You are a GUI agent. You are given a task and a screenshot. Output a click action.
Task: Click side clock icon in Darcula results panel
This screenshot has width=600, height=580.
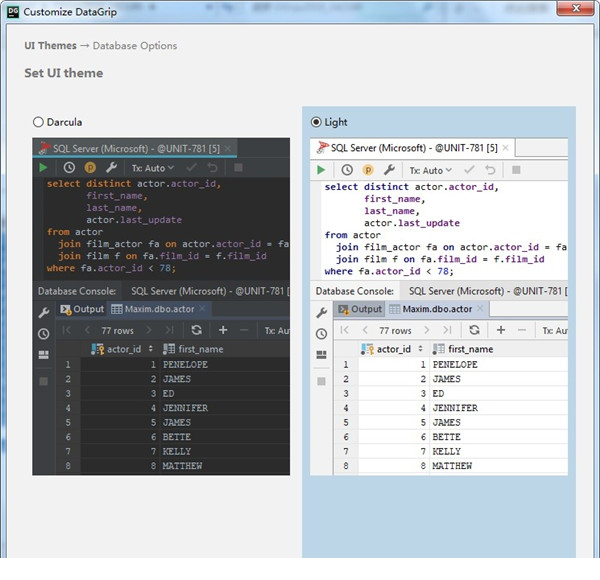[44, 334]
